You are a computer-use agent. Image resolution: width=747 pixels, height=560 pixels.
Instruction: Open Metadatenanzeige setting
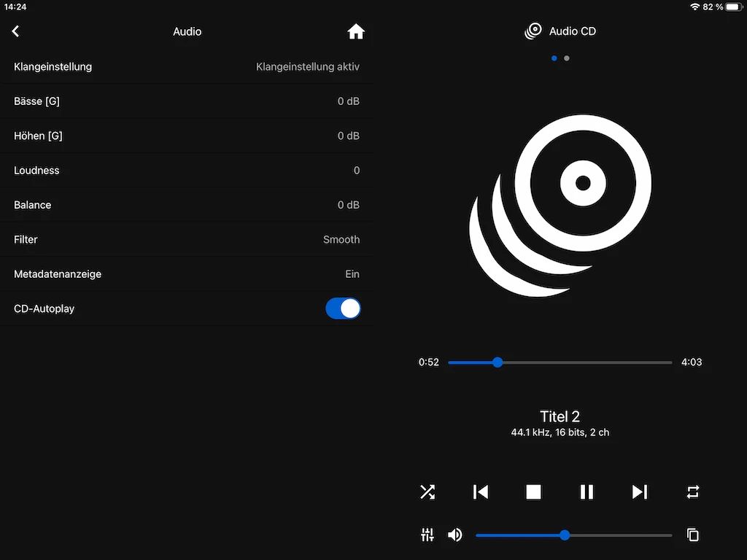coord(187,274)
